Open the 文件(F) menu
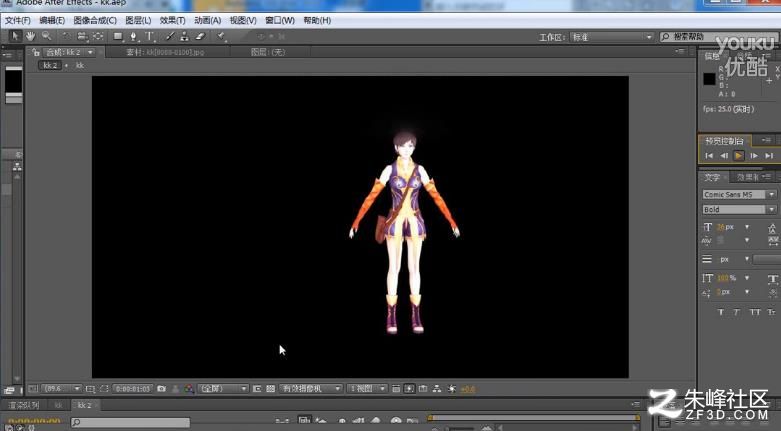The width and height of the screenshot is (781, 431). click(17, 20)
